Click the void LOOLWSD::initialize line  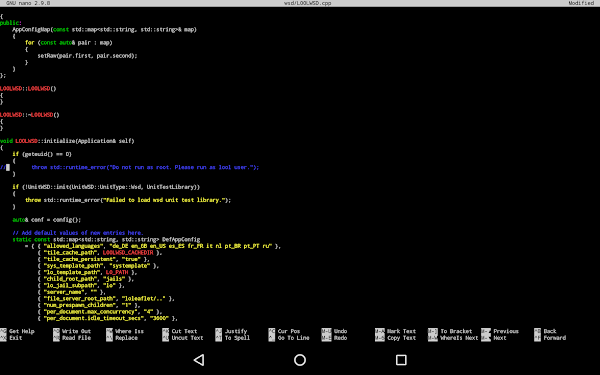point(67,141)
